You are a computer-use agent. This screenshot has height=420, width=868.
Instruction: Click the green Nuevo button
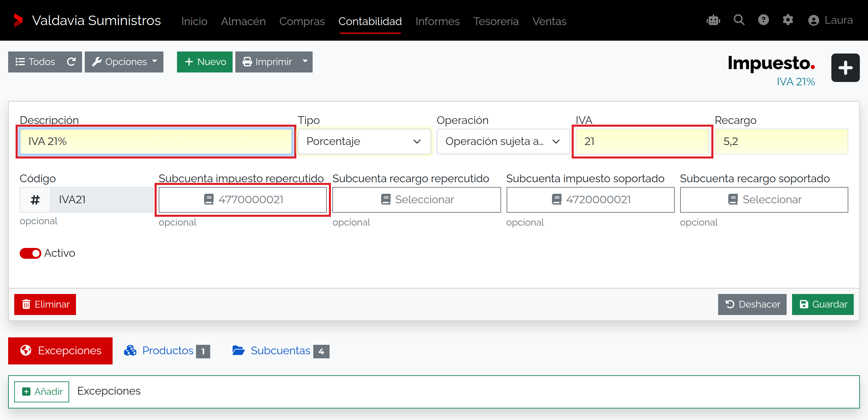pos(205,62)
